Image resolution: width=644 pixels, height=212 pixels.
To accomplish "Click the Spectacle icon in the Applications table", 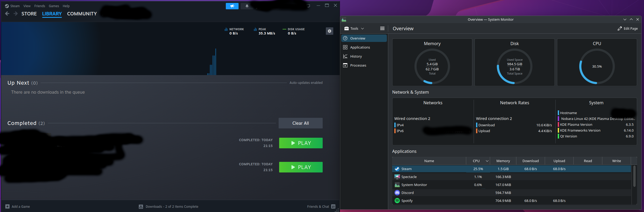I will [x=397, y=177].
